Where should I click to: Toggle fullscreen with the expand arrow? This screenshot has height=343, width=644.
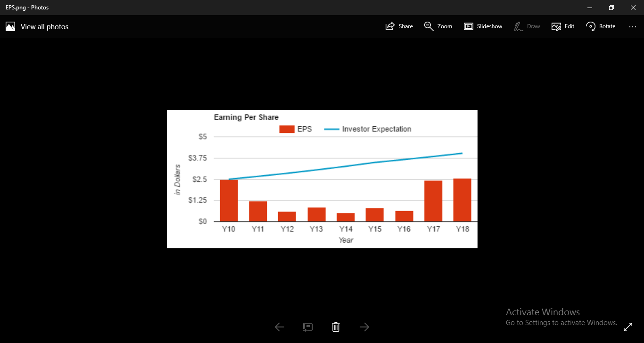pyautogui.click(x=628, y=326)
